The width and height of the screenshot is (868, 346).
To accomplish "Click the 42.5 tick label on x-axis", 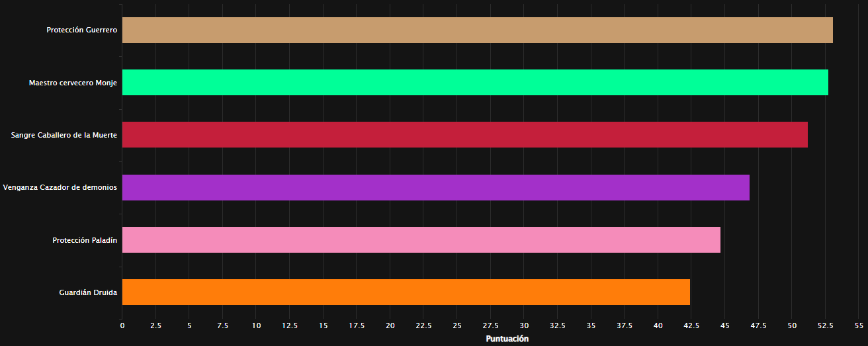I will click(x=691, y=325).
